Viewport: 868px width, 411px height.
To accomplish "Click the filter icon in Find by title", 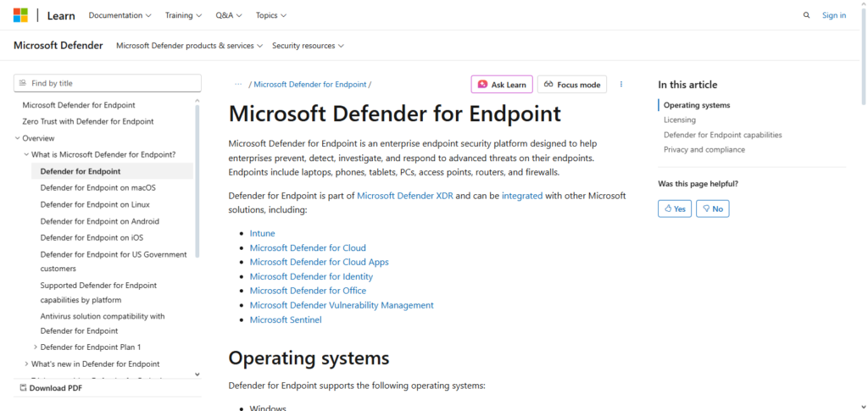I will click(x=23, y=83).
